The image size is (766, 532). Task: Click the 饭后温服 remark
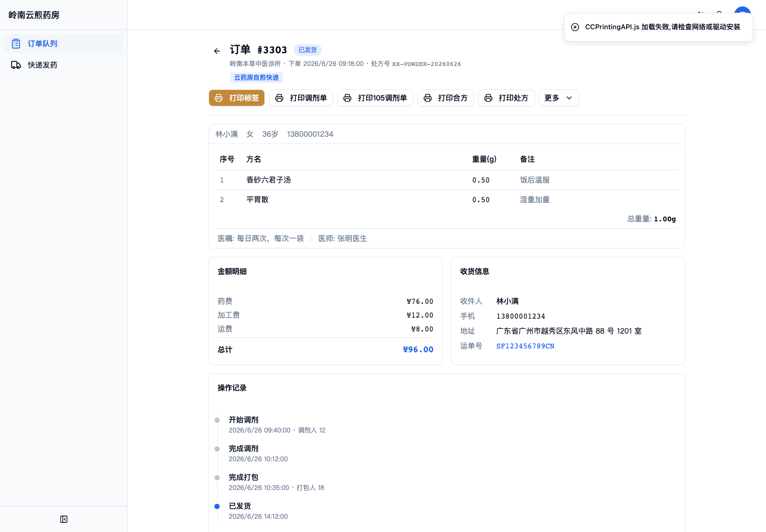[x=535, y=180]
